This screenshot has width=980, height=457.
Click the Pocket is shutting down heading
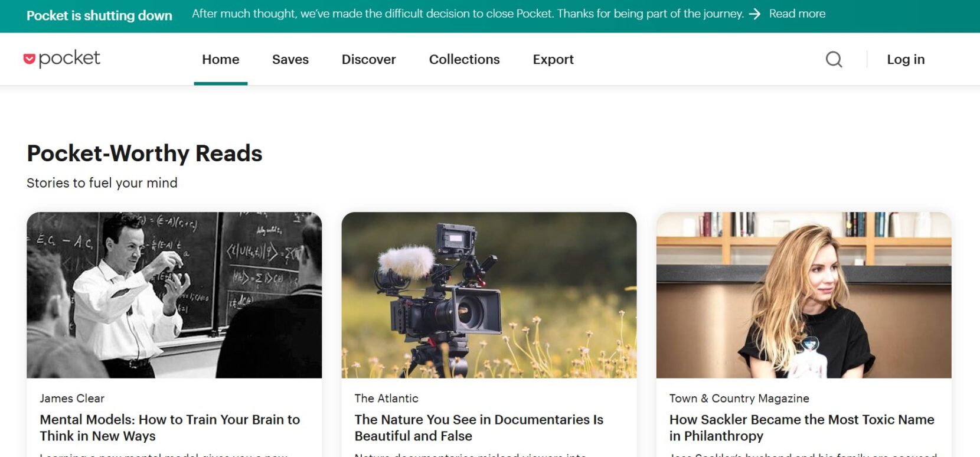tap(99, 15)
